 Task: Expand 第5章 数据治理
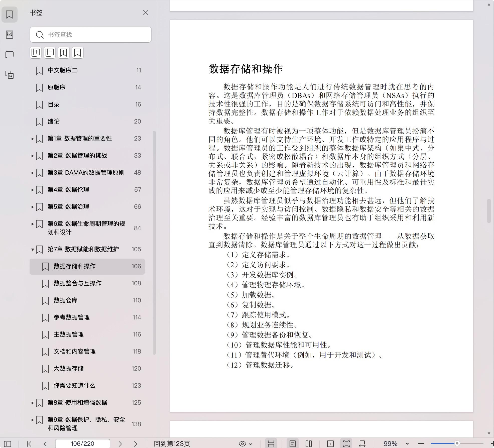point(33,207)
